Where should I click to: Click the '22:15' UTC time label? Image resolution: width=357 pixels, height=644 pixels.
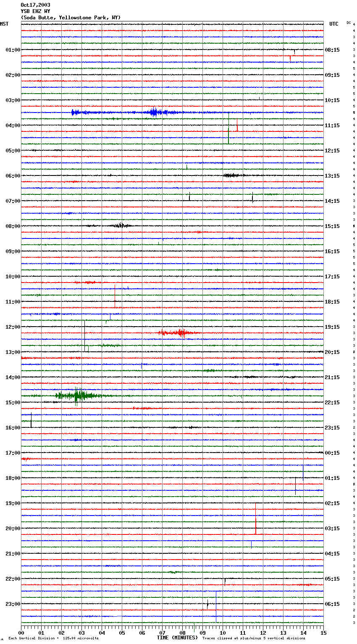coord(332,403)
